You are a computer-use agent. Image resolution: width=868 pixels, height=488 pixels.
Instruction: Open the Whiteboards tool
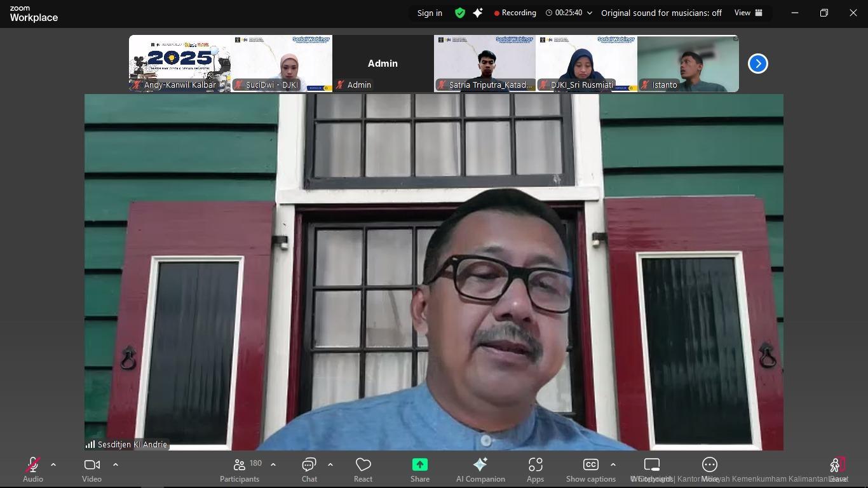tap(652, 470)
